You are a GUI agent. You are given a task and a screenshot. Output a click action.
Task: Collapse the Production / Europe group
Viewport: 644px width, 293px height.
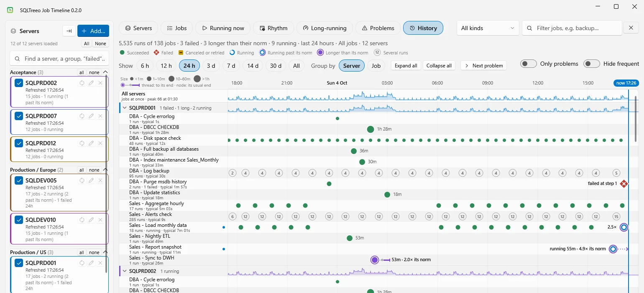point(105,170)
